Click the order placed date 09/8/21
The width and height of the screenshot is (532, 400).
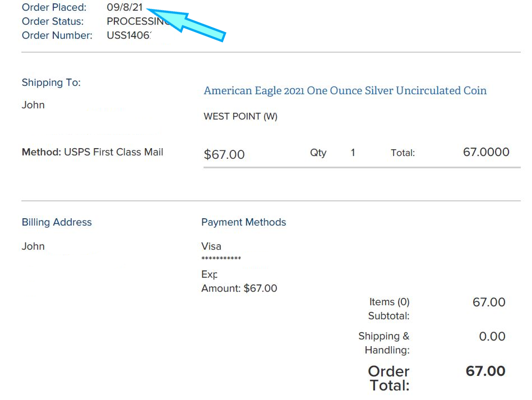click(124, 8)
